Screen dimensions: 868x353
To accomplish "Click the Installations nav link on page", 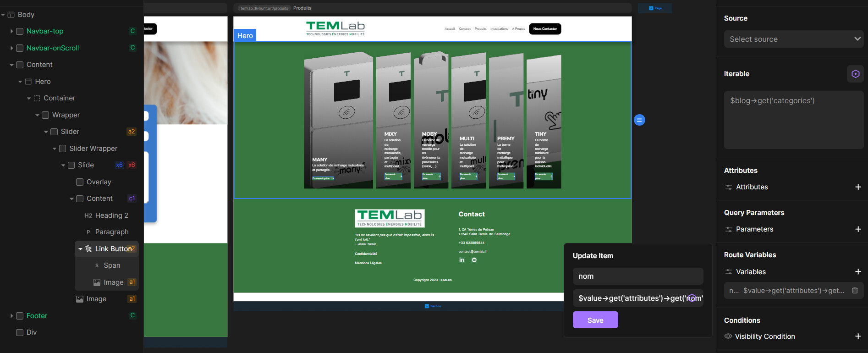I will point(499,29).
